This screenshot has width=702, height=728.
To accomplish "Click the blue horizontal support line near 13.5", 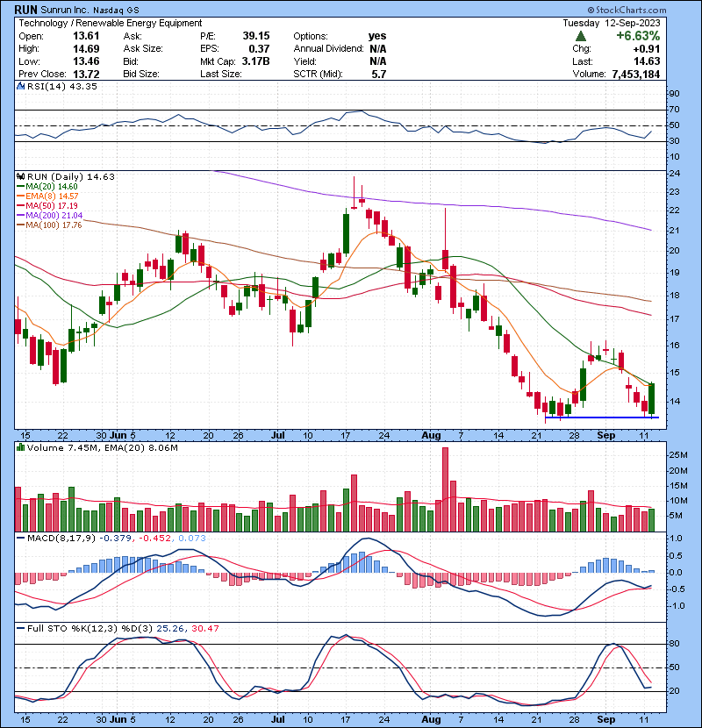I will 602,418.
